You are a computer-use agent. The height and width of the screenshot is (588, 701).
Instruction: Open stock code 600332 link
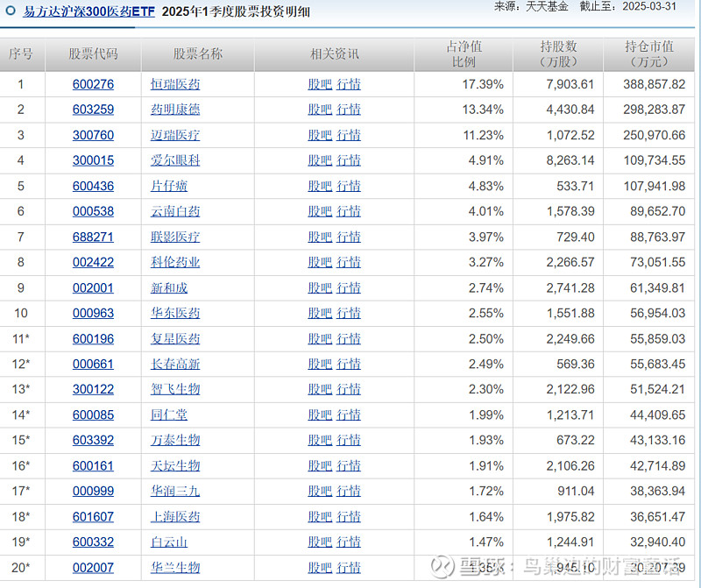93,542
